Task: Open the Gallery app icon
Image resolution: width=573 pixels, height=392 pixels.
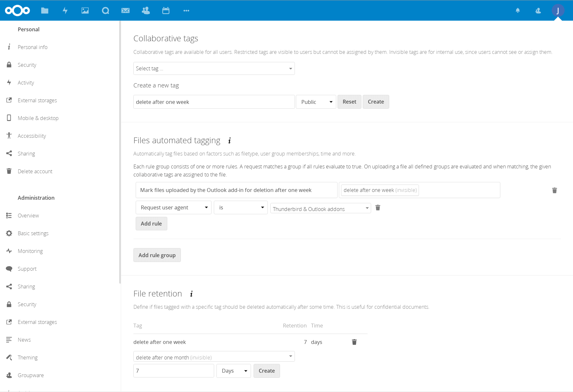Action: point(85,11)
